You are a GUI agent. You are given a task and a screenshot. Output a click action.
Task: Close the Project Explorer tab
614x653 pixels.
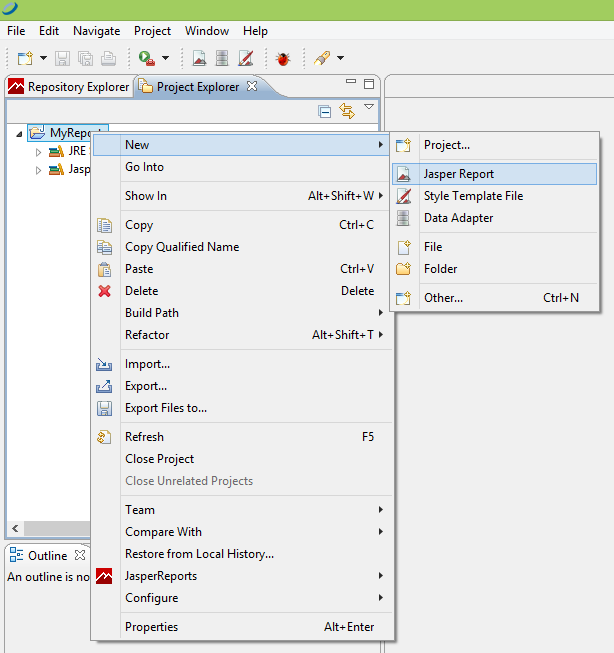252,86
